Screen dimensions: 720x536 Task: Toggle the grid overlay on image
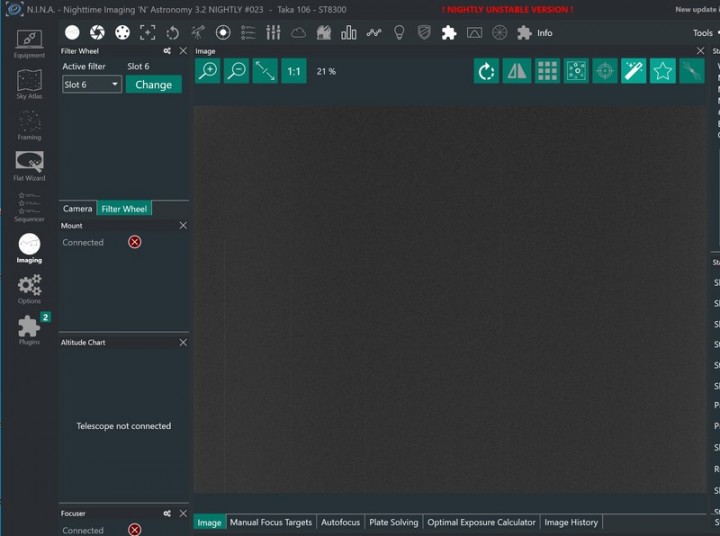coord(546,71)
